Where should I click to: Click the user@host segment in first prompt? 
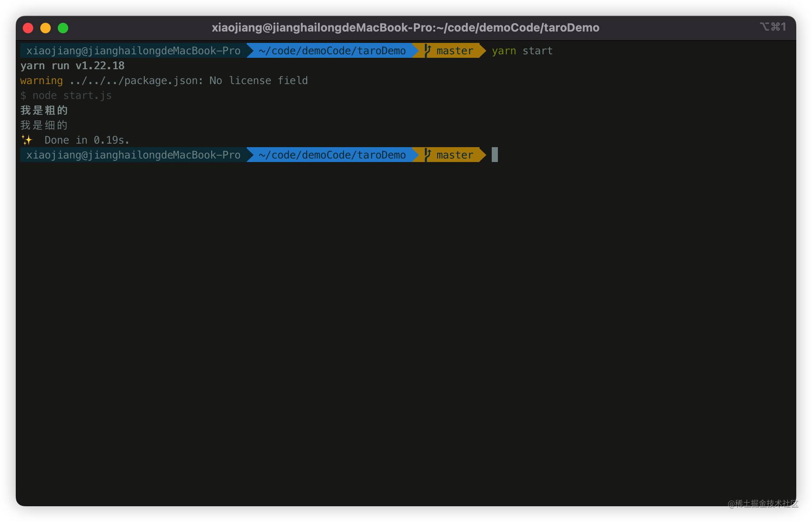[133, 51]
